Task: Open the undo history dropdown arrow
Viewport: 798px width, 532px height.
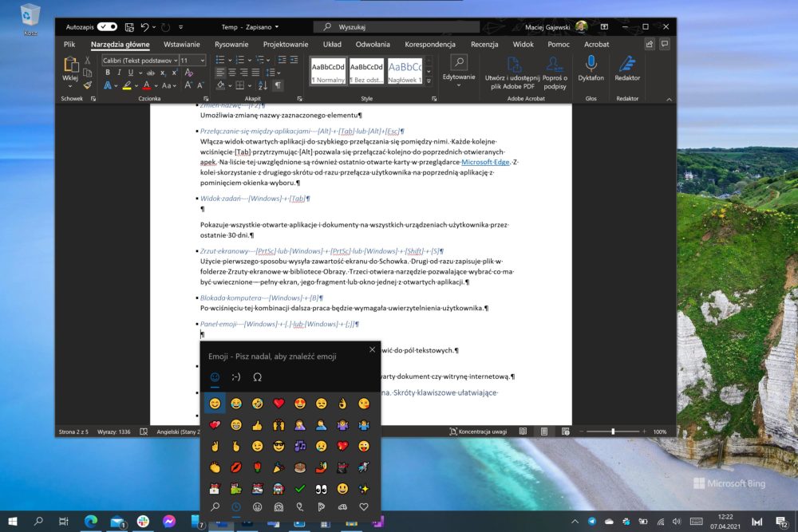Action: tap(154, 27)
